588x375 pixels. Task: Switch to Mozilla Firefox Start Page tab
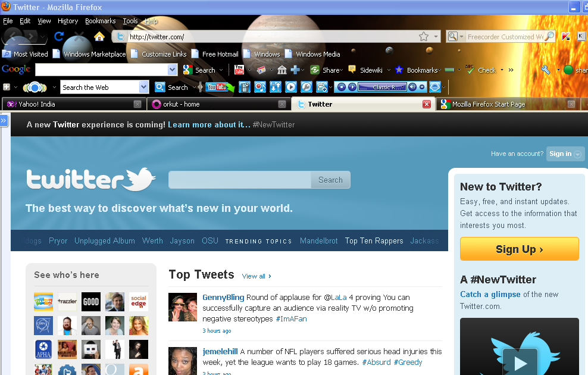[508, 104]
